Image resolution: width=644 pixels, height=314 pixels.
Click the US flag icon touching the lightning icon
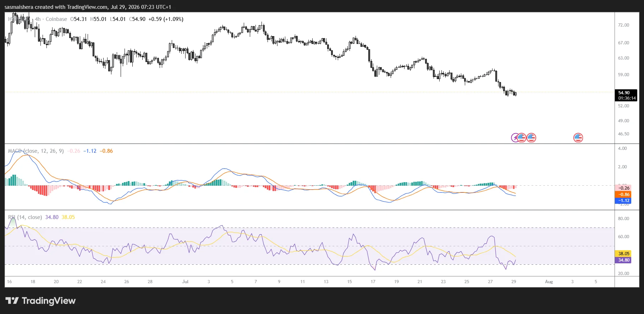(521, 138)
